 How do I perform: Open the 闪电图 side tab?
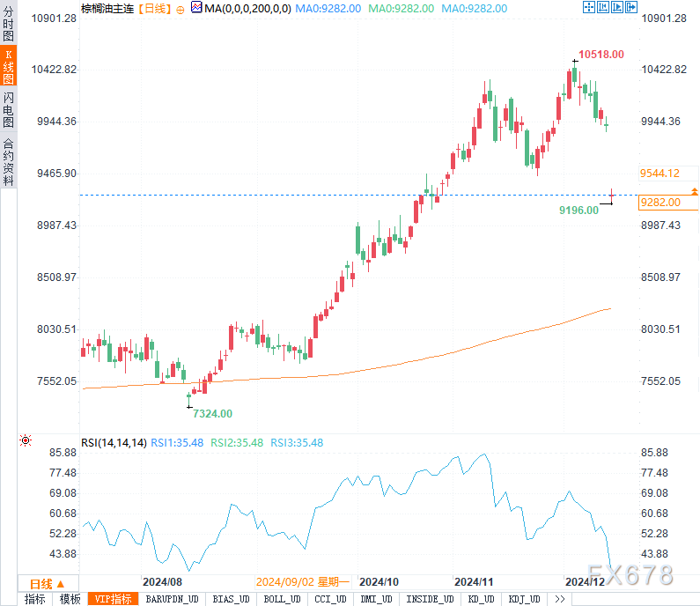(8, 111)
